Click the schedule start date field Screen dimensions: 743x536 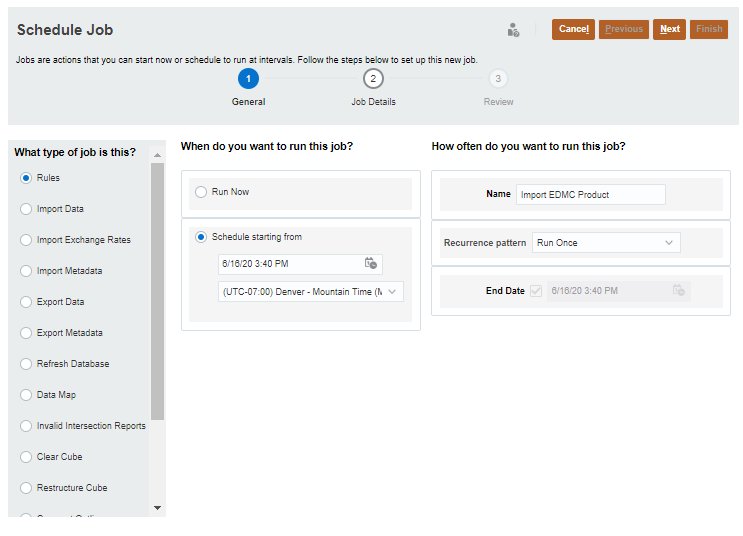pyautogui.click(x=290, y=264)
